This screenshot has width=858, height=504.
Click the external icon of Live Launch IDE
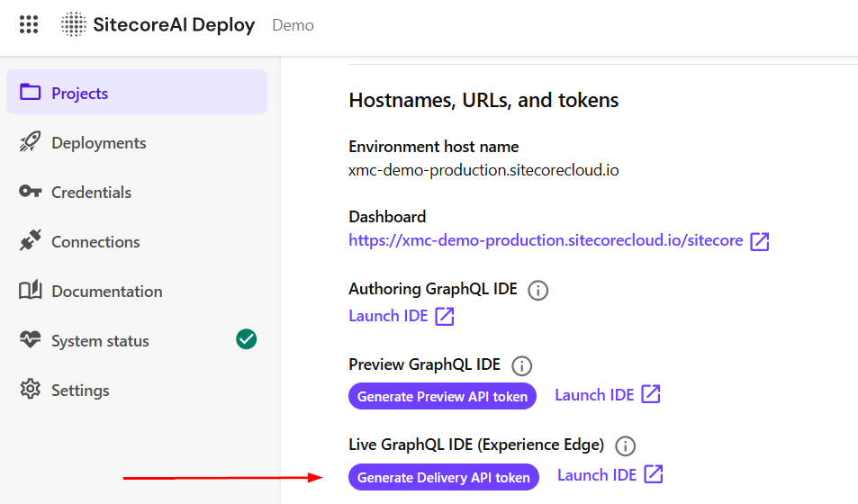pyautogui.click(x=654, y=474)
